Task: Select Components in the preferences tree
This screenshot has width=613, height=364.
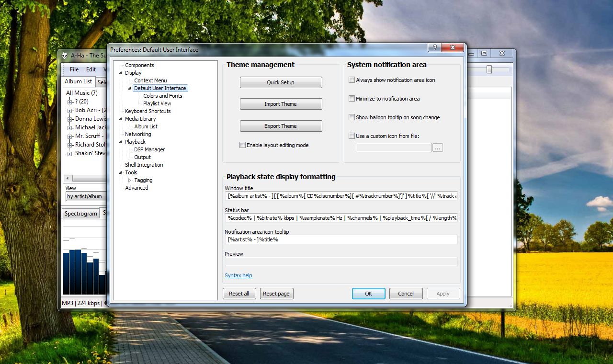Action: 139,65
